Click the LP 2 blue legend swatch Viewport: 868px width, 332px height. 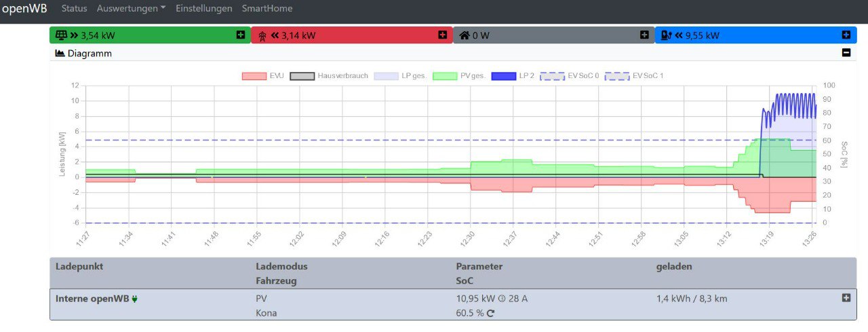(x=503, y=76)
